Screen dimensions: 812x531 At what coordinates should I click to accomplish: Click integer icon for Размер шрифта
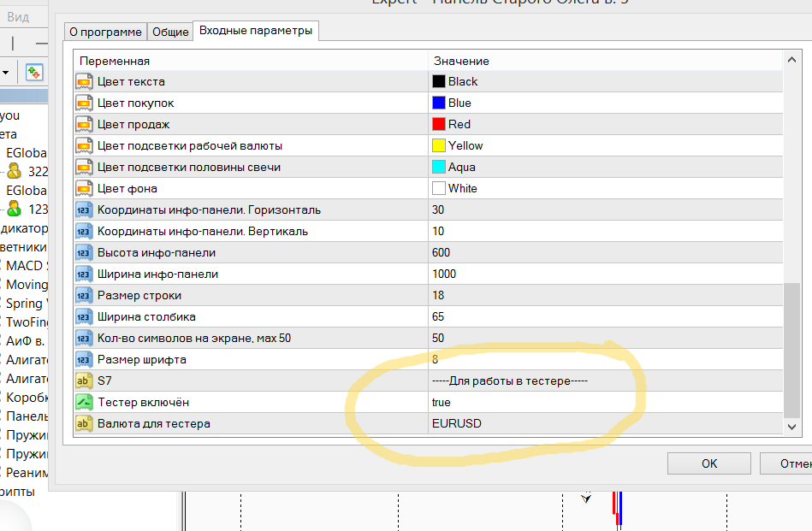pyautogui.click(x=84, y=360)
